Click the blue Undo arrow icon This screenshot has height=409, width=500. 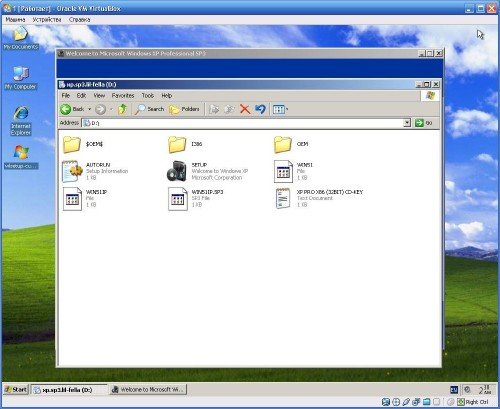tap(260, 109)
